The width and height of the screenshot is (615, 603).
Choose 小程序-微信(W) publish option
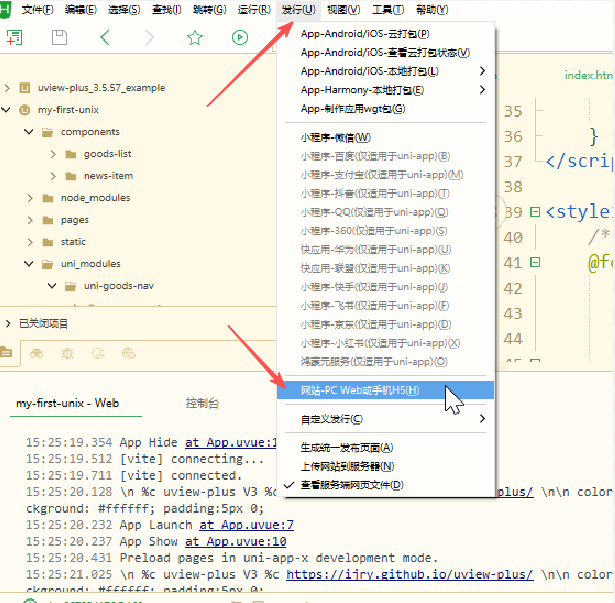click(385, 138)
